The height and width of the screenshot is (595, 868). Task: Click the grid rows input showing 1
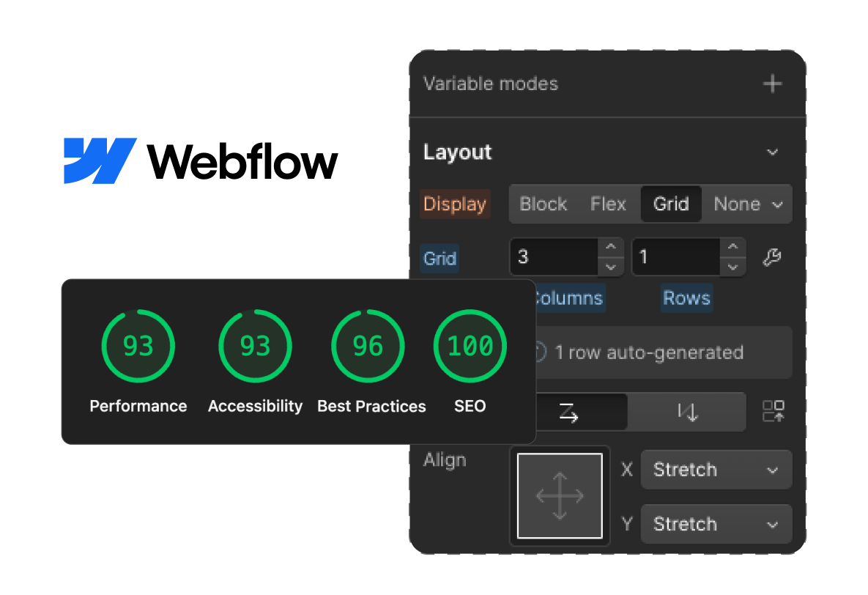(676, 256)
